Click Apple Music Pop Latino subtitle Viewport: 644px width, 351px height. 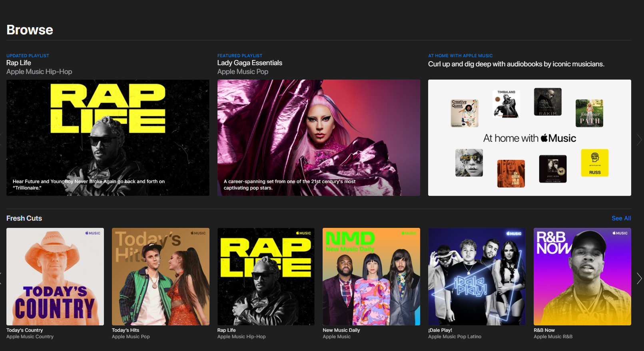coord(455,337)
